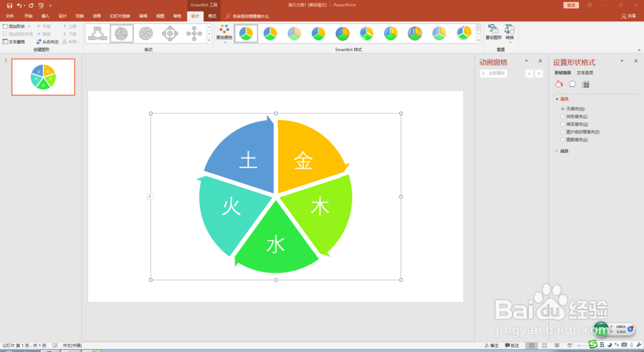The image size is (644, 352).
Task: Click the effects pentagon icon
Action: (x=572, y=84)
